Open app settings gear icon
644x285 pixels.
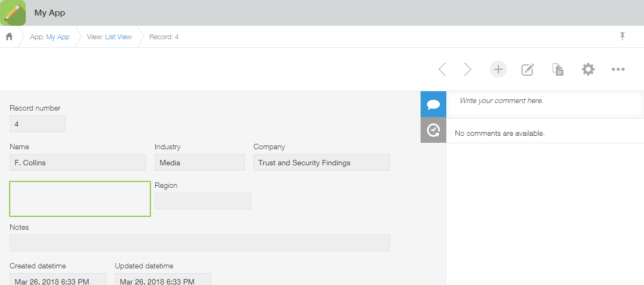[588, 69]
